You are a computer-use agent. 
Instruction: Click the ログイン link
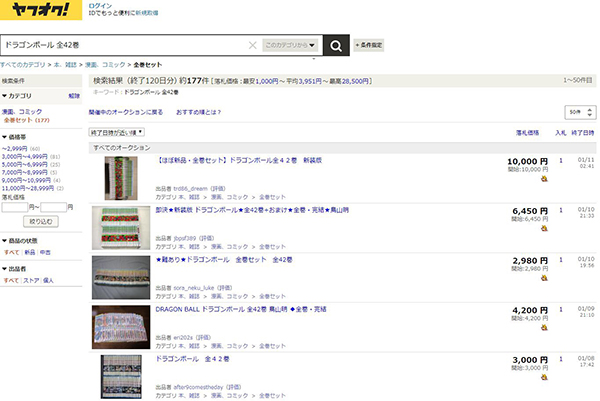click(100, 6)
